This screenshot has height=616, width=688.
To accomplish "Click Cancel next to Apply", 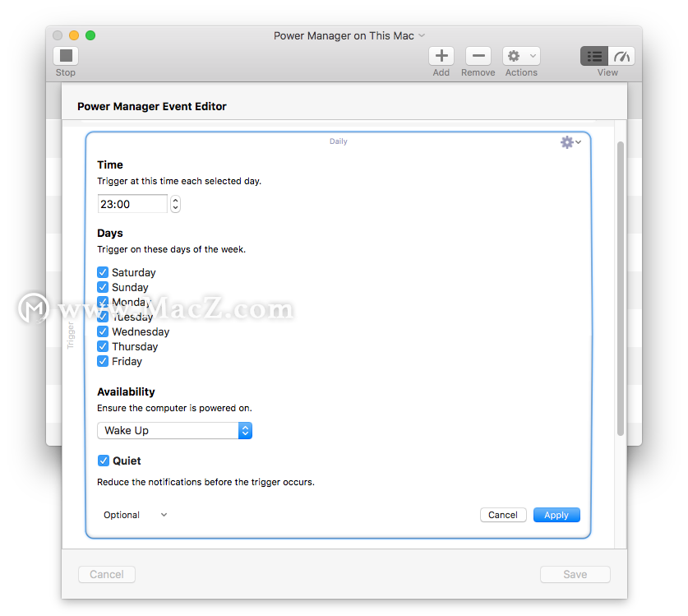I will 503,515.
